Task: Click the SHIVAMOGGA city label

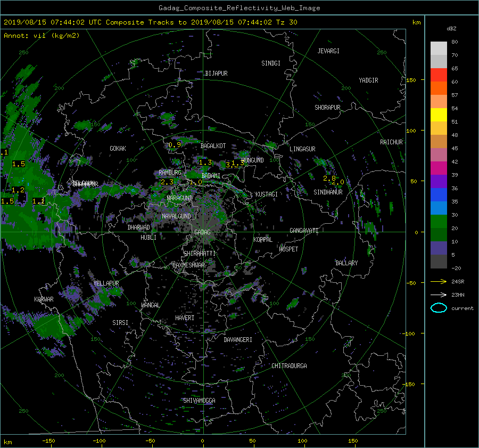Action: coord(199,400)
